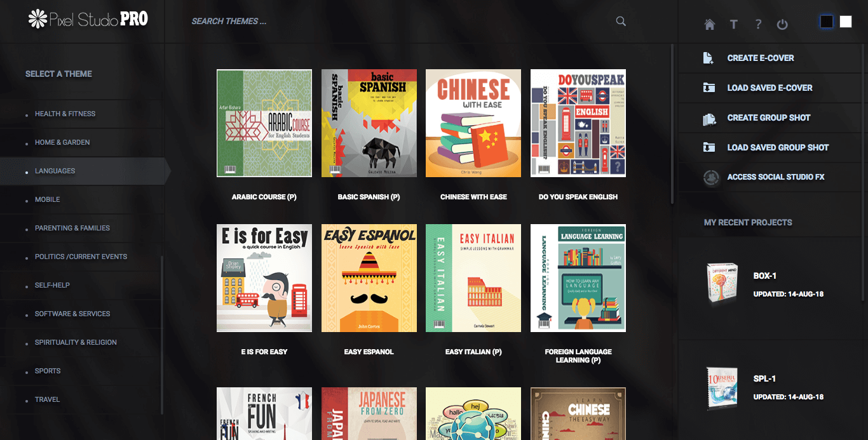Focus the Search Themes input field

pos(400,21)
